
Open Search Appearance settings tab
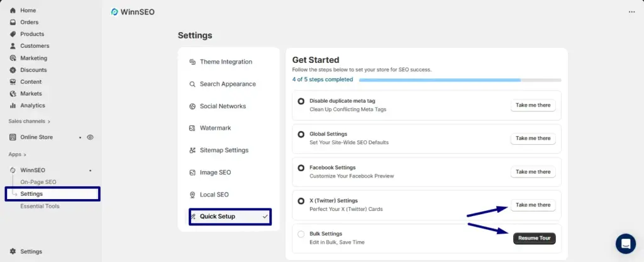click(x=229, y=84)
